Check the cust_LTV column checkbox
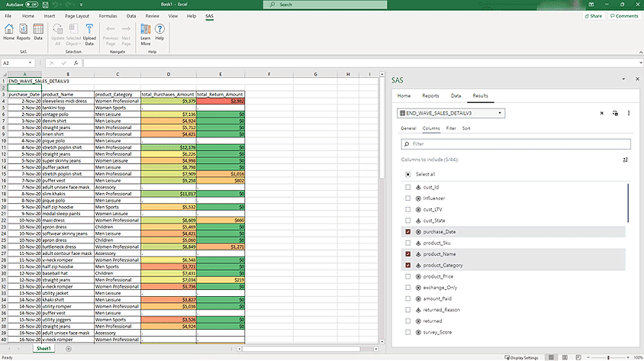The image size is (644, 361). point(407,209)
